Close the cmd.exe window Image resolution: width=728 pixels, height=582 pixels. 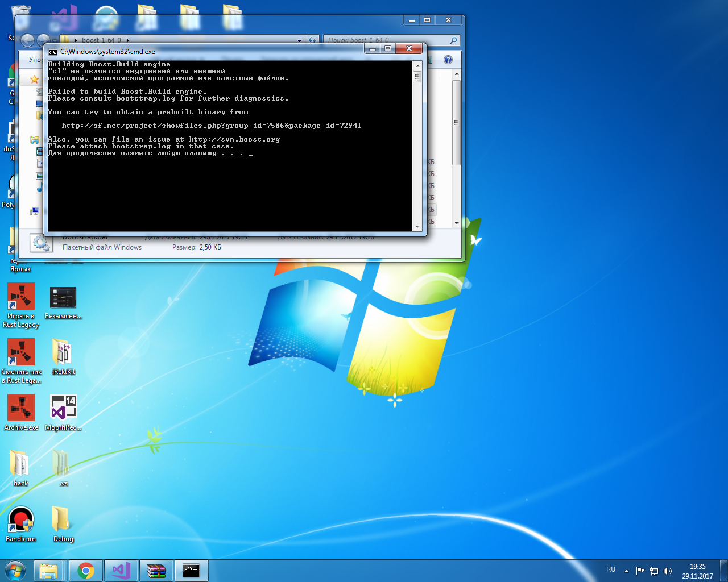pos(409,49)
